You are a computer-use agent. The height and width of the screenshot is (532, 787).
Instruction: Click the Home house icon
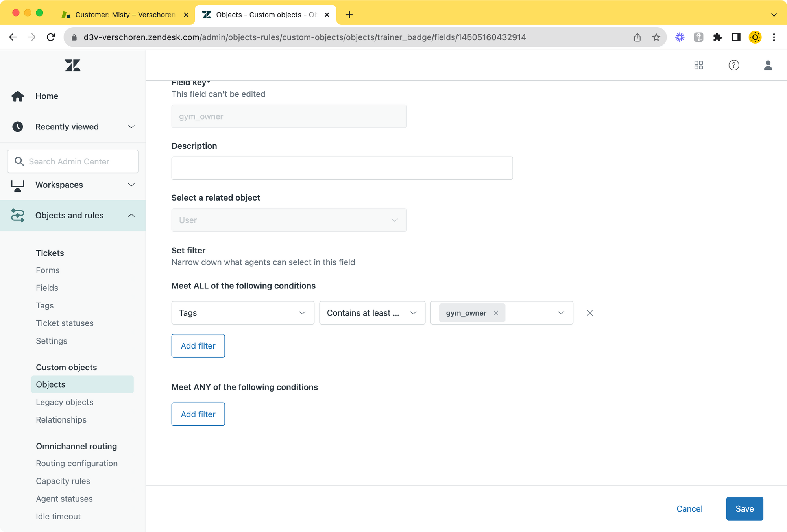(x=18, y=96)
